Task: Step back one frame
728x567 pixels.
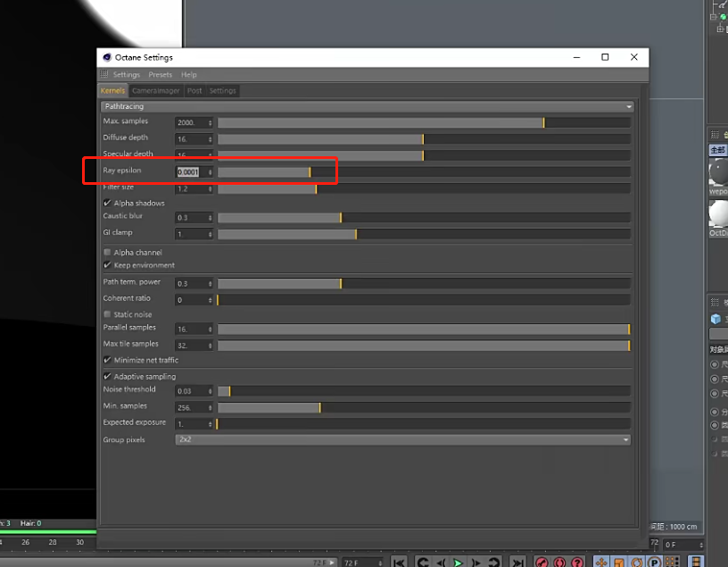Action: point(441,563)
